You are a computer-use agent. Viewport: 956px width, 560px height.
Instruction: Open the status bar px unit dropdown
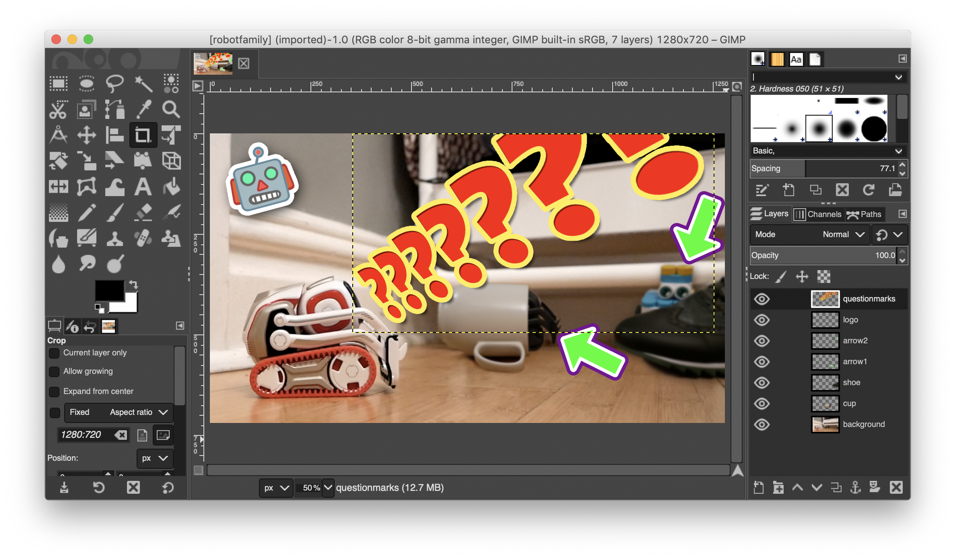click(276, 488)
